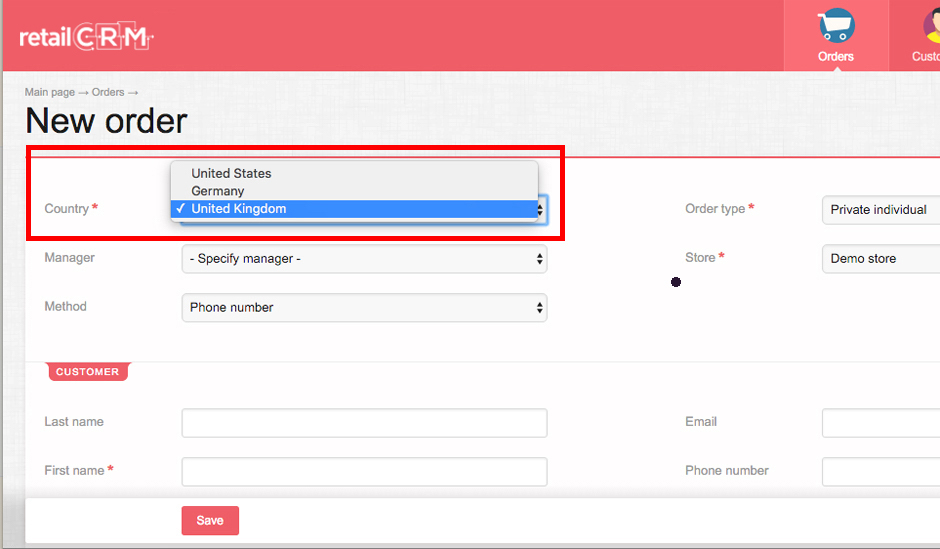The width and height of the screenshot is (940, 549).
Task: Focus the customer Phone number field
Action: 881,472
